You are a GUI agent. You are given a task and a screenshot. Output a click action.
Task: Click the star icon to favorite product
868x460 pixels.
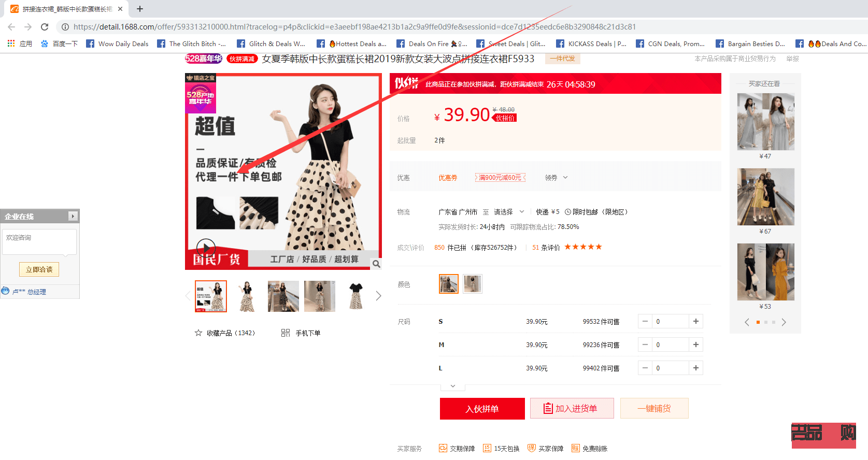(198, 333)
